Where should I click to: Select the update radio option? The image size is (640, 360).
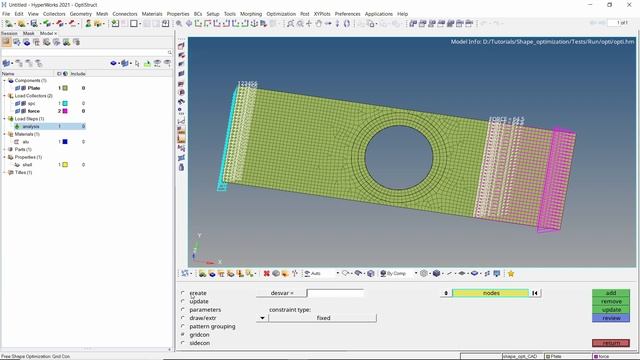(182, 301)
